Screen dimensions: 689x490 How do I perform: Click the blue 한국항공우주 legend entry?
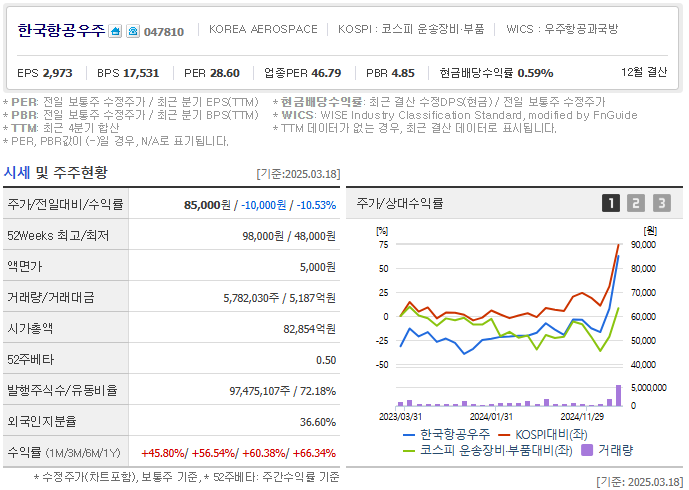point(446,435)
